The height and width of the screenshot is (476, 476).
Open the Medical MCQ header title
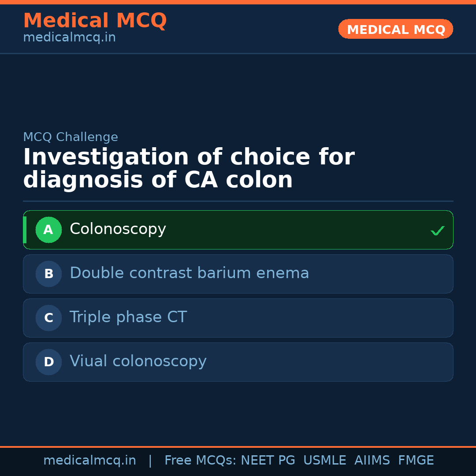point(95,21)
